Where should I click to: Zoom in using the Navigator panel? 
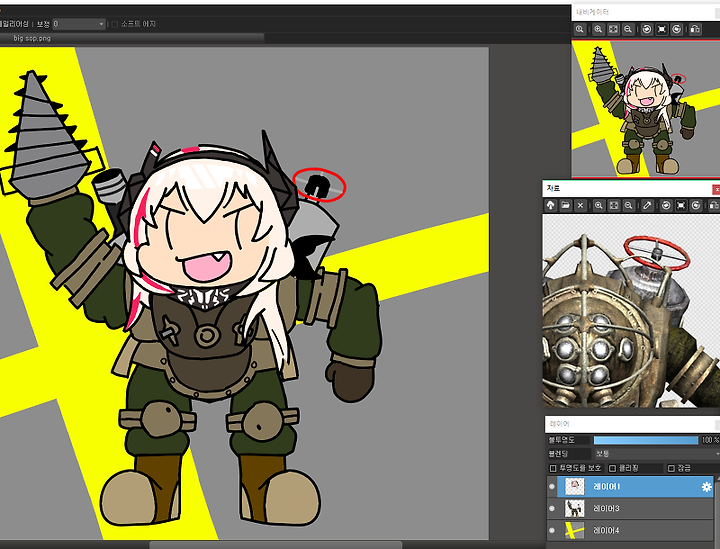(x=598, y=29)
